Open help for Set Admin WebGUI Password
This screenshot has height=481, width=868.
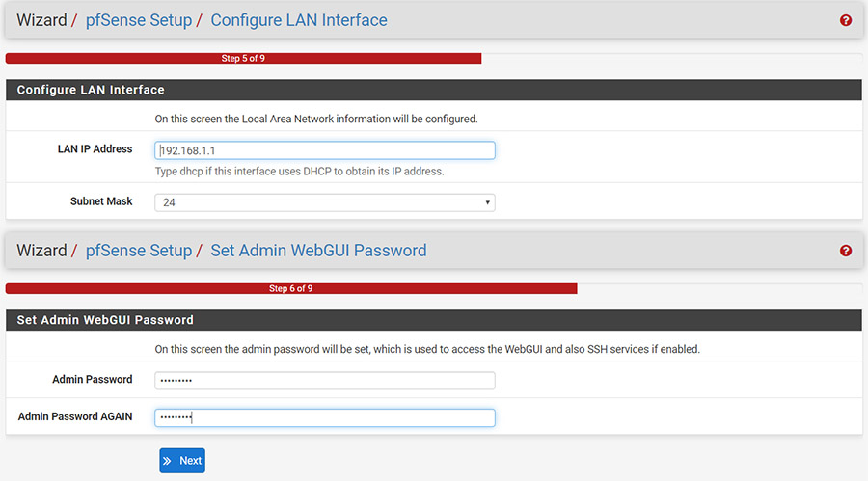[x=845, y=251]
